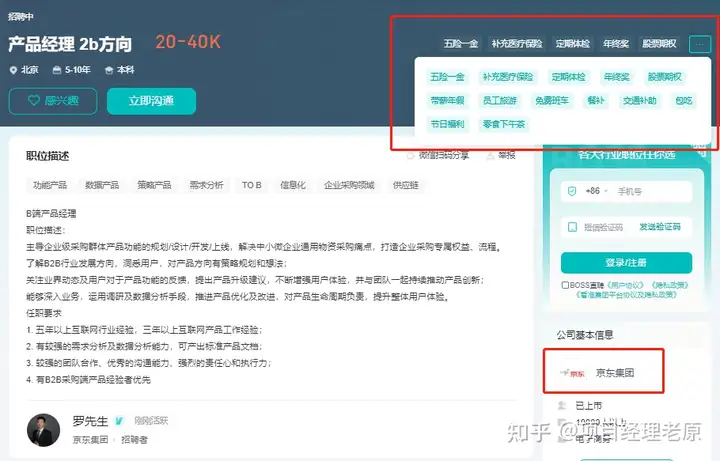
Task: Click the 信息化 skill tag
Action: [x=293, y=185]
